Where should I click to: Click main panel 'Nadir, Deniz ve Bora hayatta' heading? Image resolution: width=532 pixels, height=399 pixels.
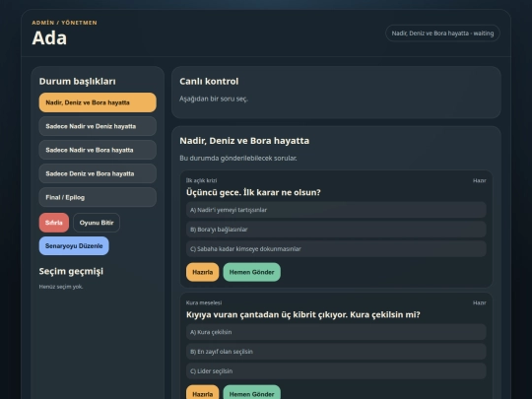244,141
